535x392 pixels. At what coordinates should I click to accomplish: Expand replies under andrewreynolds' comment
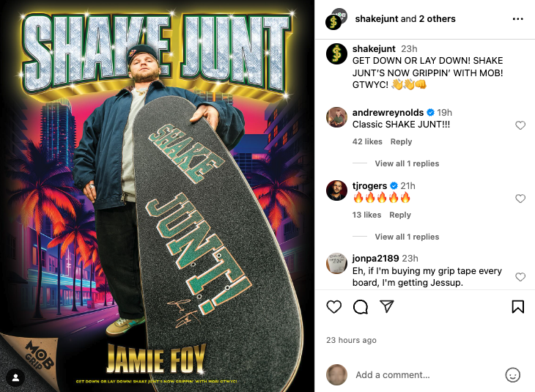(x=407, y=163)
